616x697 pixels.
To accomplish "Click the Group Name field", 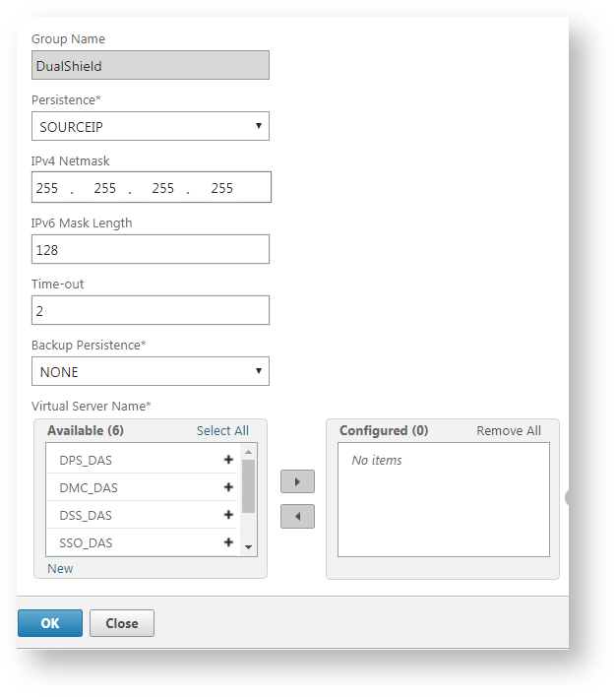I will (x=151, y=65).
